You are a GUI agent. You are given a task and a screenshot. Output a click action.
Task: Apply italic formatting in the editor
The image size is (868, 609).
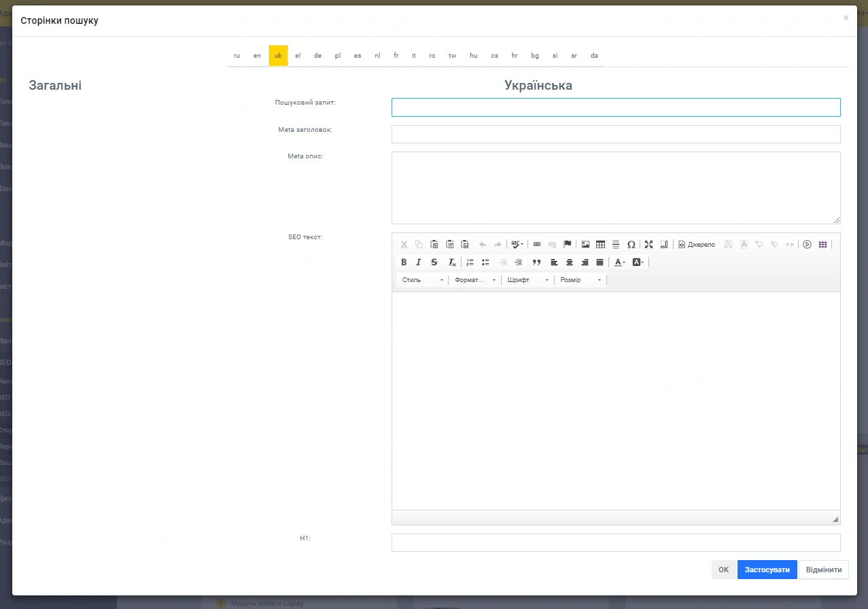click(x=419, y=262)
